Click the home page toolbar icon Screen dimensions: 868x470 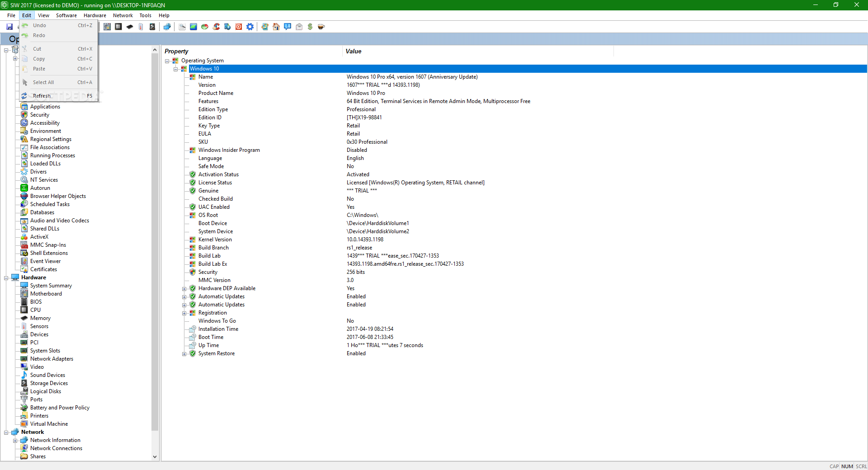[x=276, y=27]
